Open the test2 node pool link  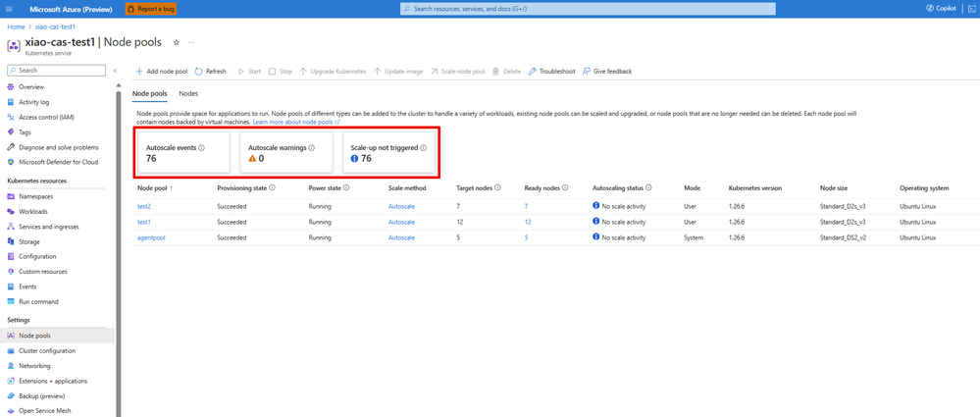(144, 206)
